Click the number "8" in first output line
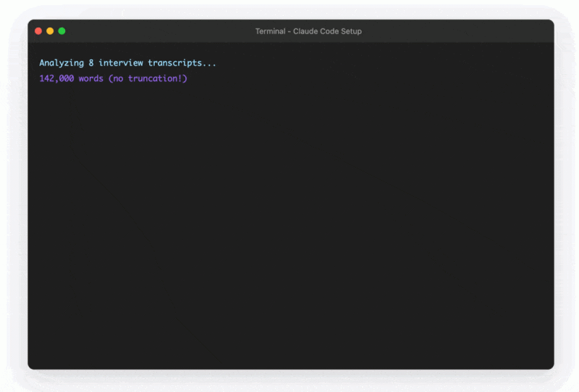This screenshot has height=392, width=579. (91, 63)
